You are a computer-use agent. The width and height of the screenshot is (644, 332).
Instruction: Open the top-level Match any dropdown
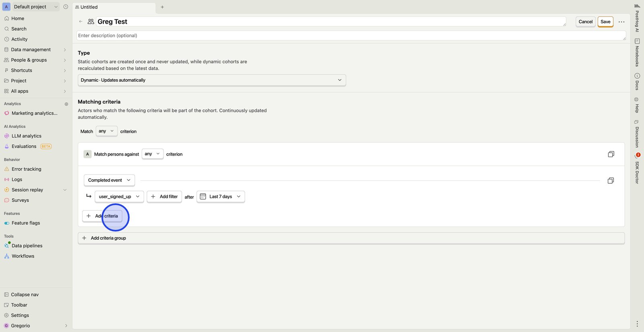point(106,131)
